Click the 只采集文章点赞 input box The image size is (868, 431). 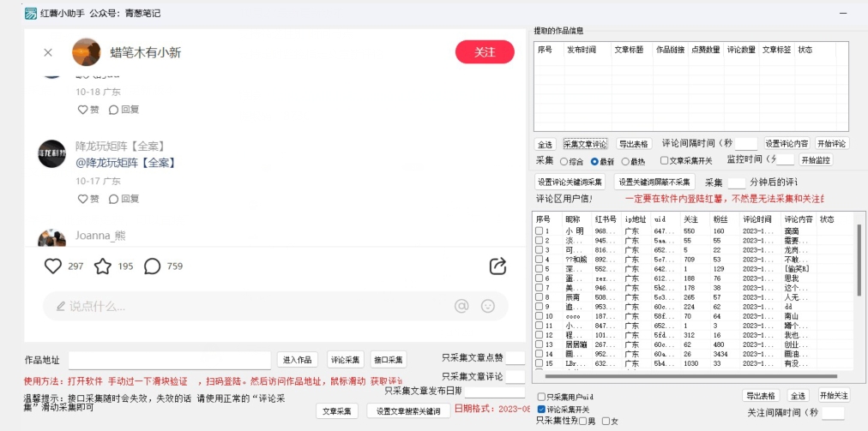[x=515, y=358]
